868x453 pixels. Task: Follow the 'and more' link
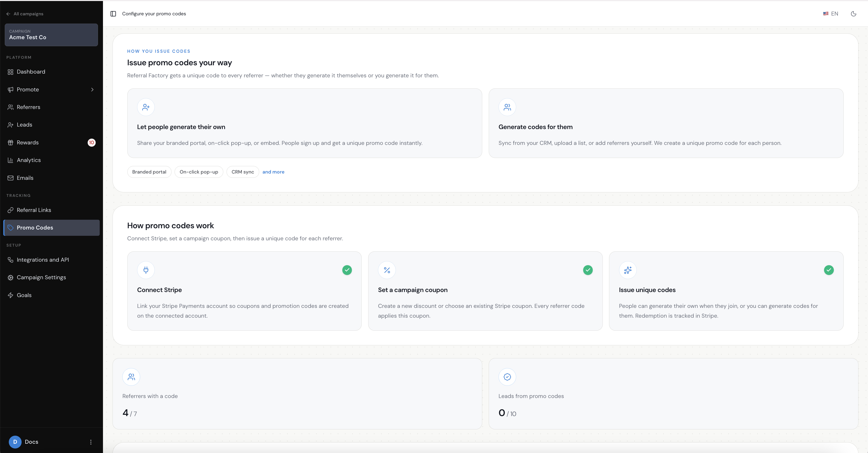tap(273, 172)
